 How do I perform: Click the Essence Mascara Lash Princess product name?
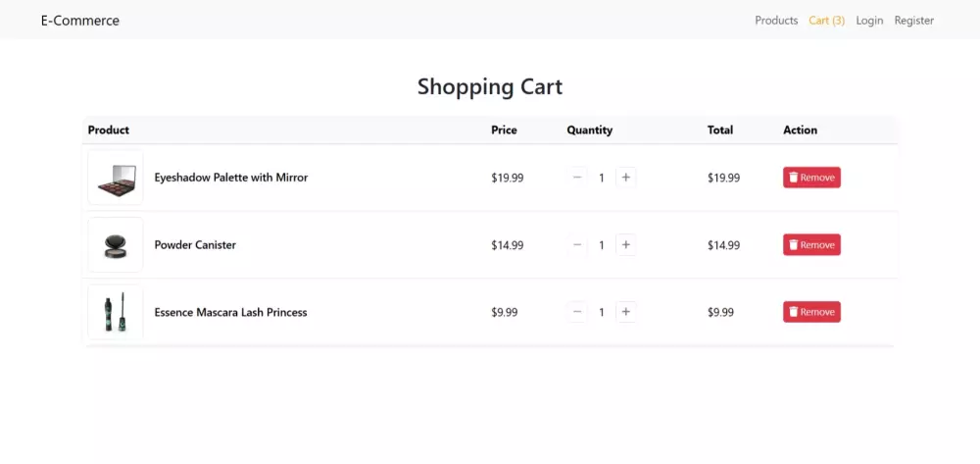click(x=231, y=312)
